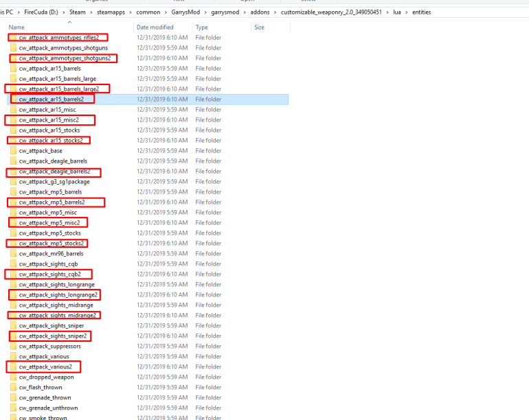This screenshot has height=420, width=529.
Task: Go to common breadcrumb
Action: pyautogui.click(x=148, y=12)
